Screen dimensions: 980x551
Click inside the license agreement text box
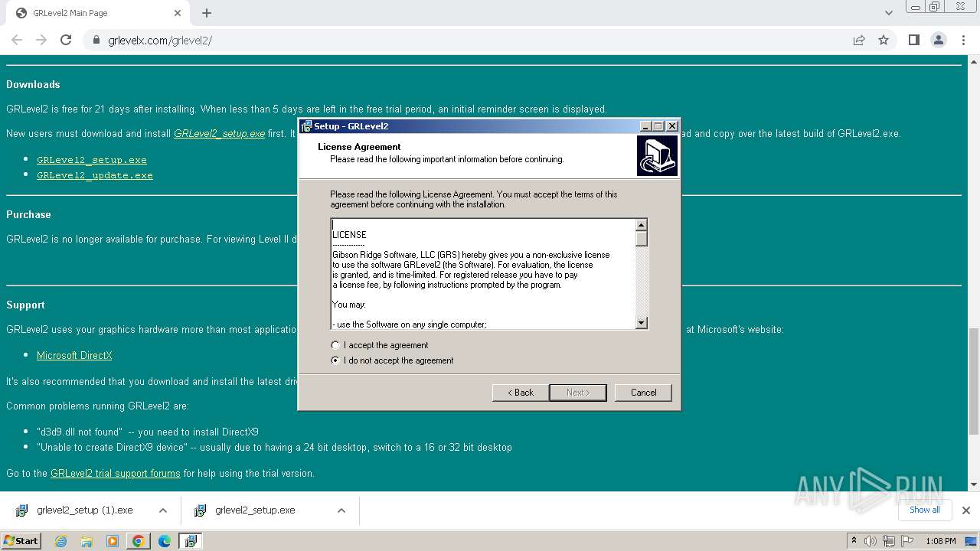click(x=482, y=274)
